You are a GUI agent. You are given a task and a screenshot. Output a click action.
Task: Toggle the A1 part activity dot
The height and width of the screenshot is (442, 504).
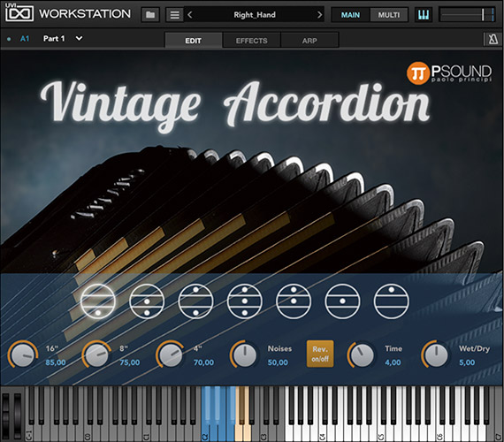coord(9,39)
